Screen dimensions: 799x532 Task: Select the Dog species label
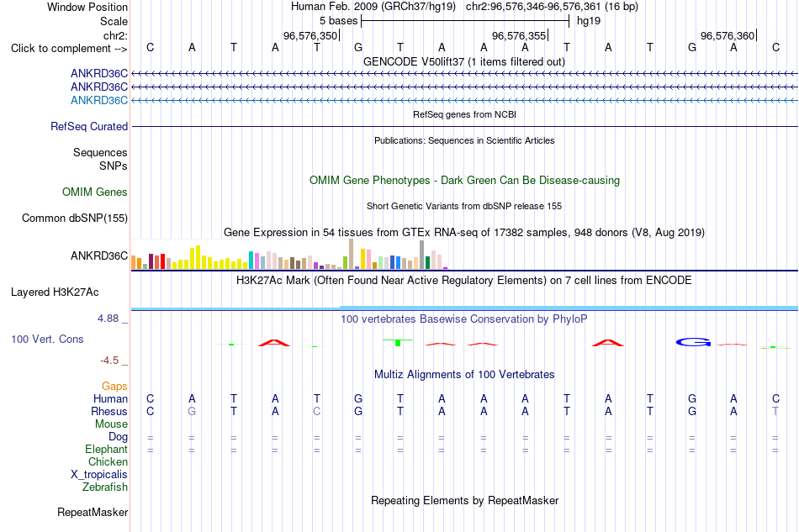point(118,437)
